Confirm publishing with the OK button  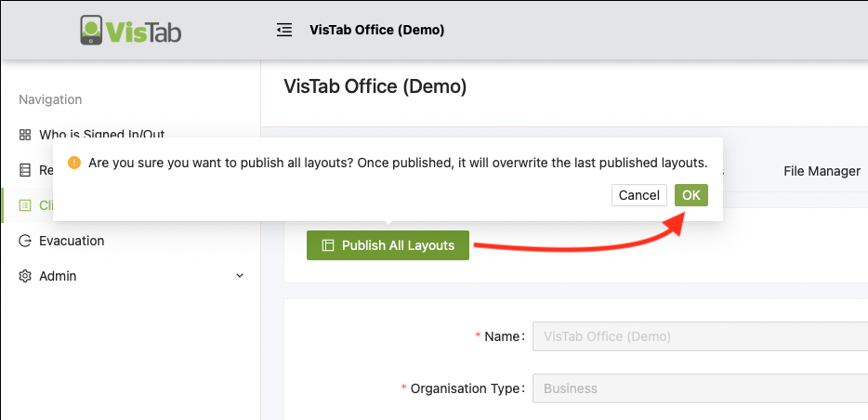(690, 195)
